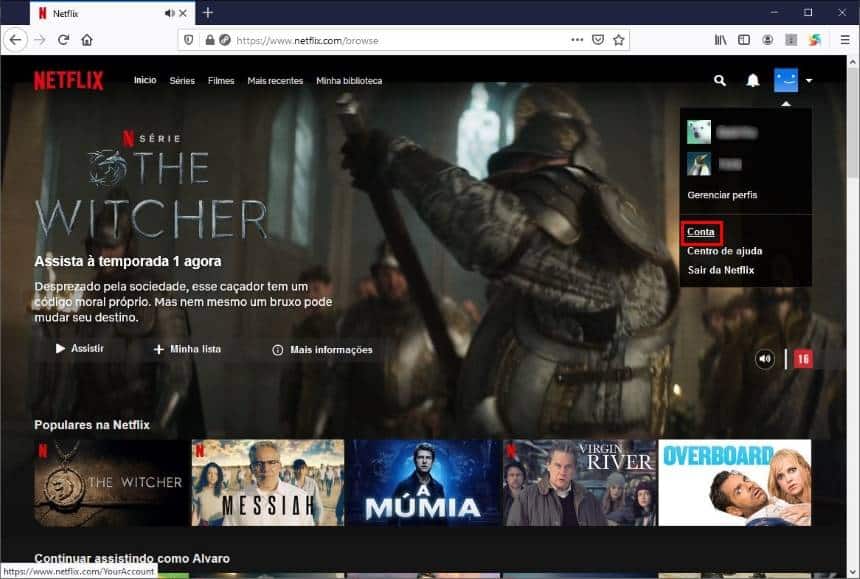The width and height of the screenshot is (860, 579).
Task: Open the notifications bell
Action: pos(752,81)
